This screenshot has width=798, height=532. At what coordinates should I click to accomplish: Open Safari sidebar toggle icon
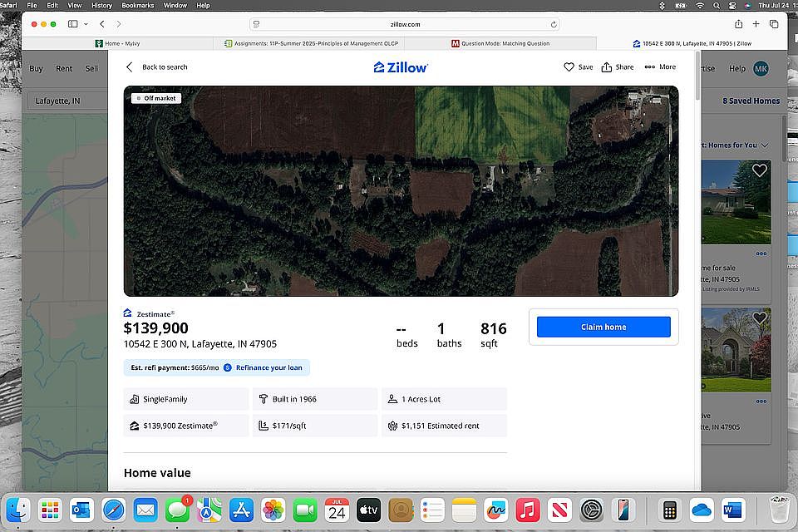(73, 24)
